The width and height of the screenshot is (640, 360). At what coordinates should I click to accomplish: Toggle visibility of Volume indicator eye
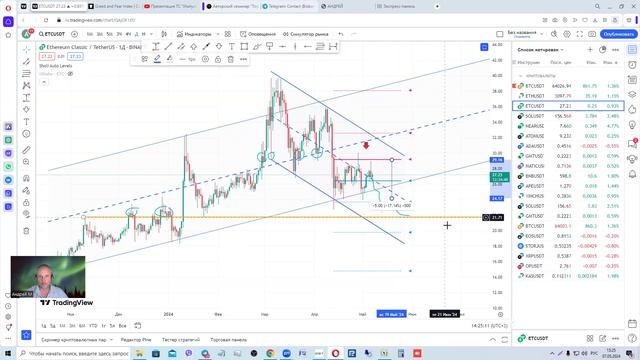click(70, 74)
